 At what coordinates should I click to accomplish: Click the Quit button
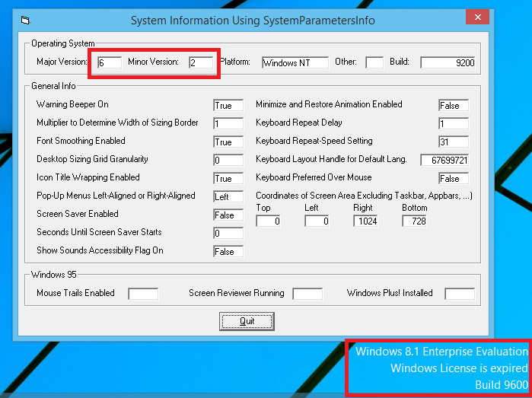247,321
